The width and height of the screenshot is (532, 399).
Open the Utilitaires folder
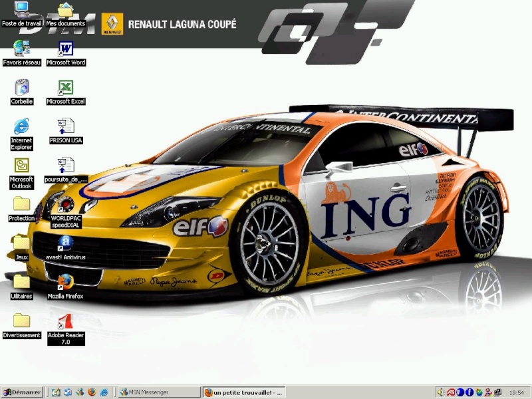[x=22, y=287]
